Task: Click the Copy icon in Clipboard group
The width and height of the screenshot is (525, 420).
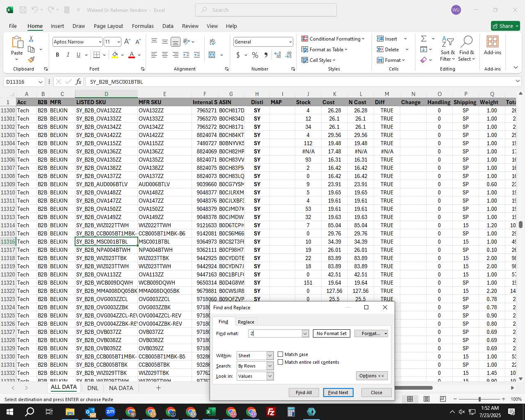Action: coord(31,49)
